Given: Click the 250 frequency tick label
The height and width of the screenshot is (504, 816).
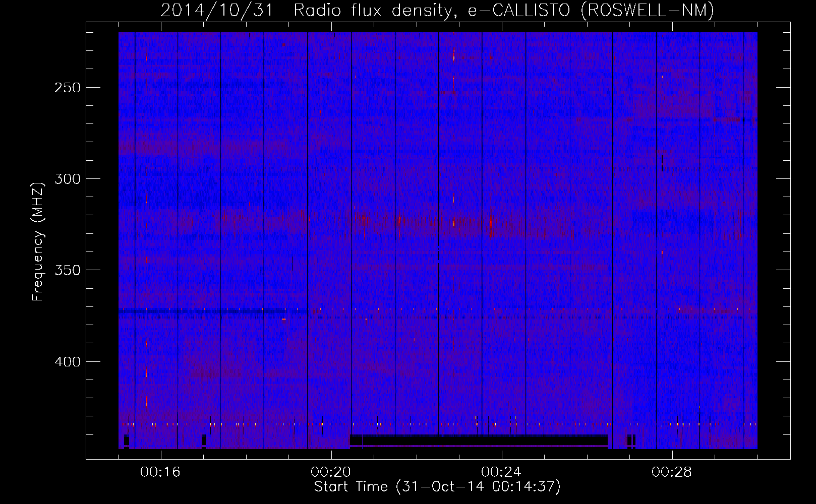Looking at the screenshot, I should (68, 88).
